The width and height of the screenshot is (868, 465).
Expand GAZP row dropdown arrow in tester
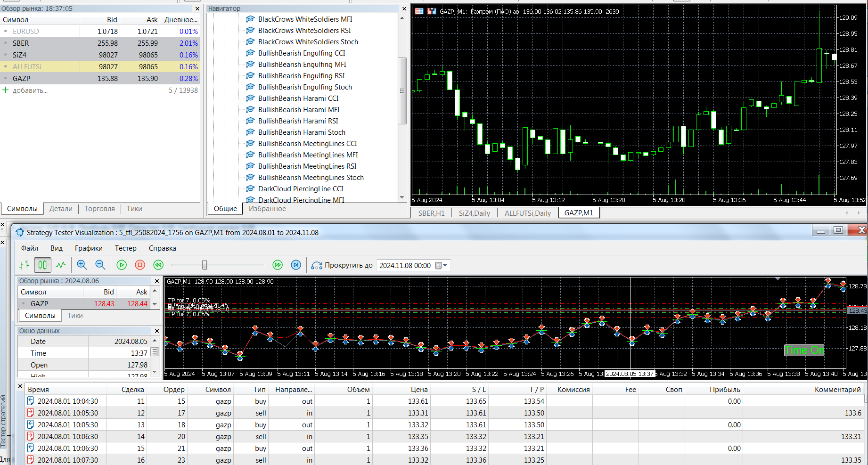click(x=155, y=304)
